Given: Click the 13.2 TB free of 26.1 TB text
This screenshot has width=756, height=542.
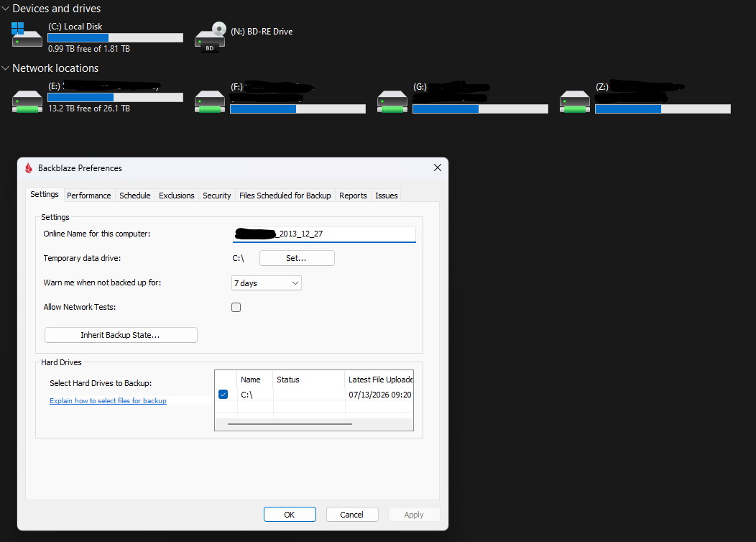Looking at the screenshot, I should [x=89, y=109].
